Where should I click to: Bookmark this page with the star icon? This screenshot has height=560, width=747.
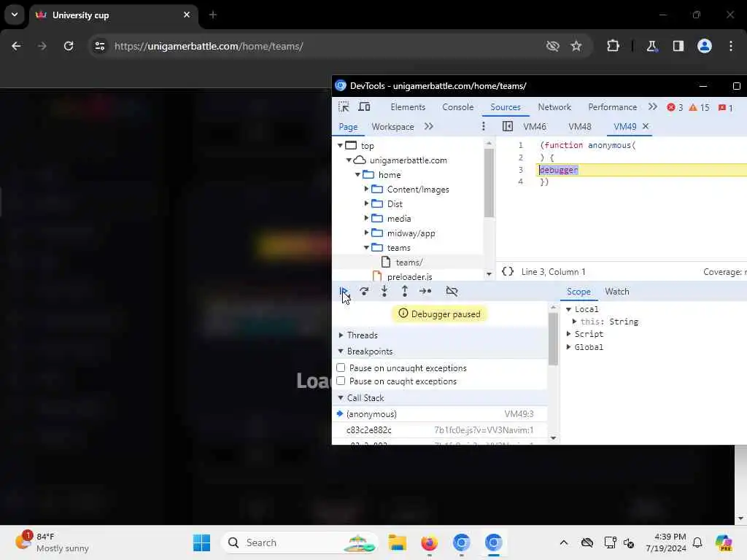(x=576, y=46)
